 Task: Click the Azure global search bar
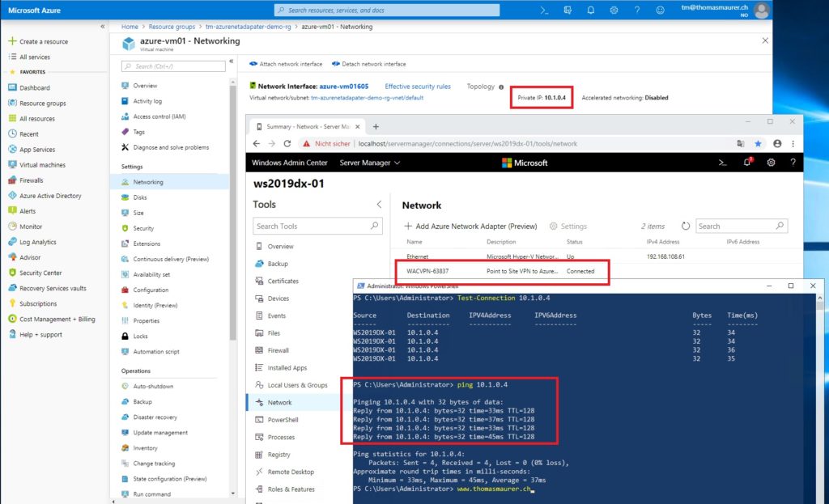[386, 10]
